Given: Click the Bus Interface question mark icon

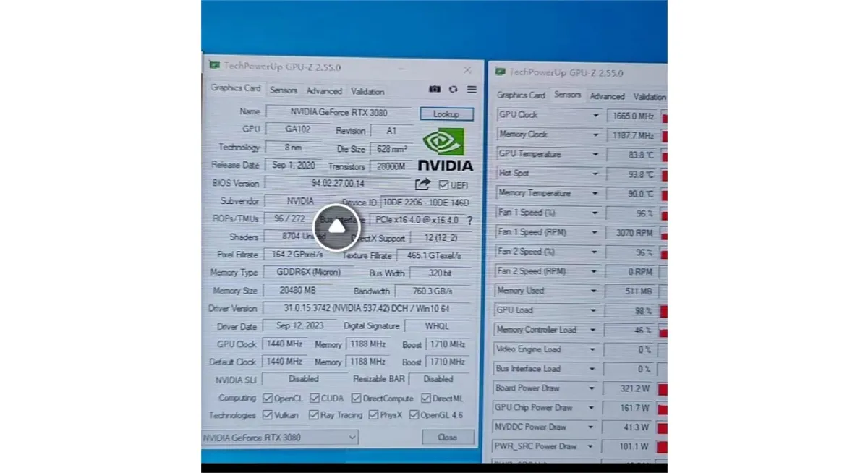Looking at the screenshot, I should pos(469,221).
